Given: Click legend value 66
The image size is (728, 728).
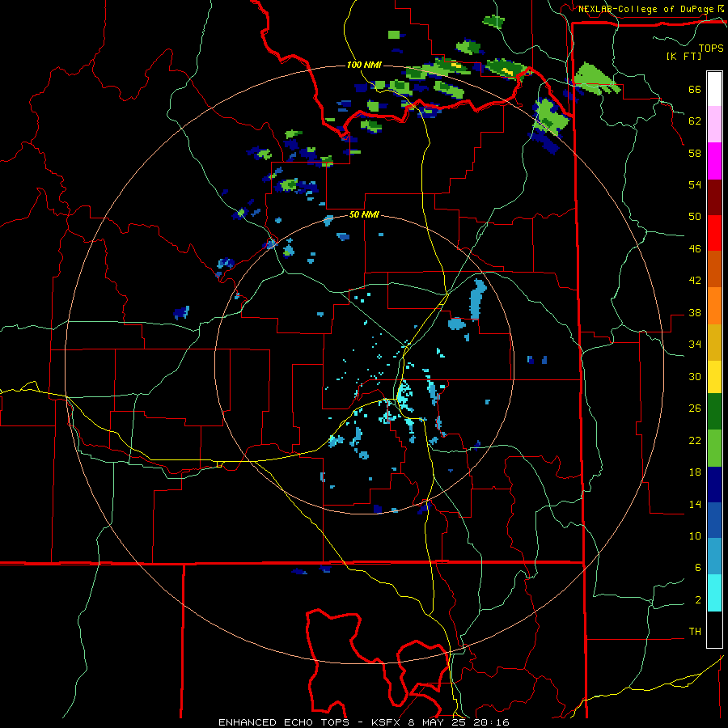Looking at the screenshot, I should tap(695, 90).
